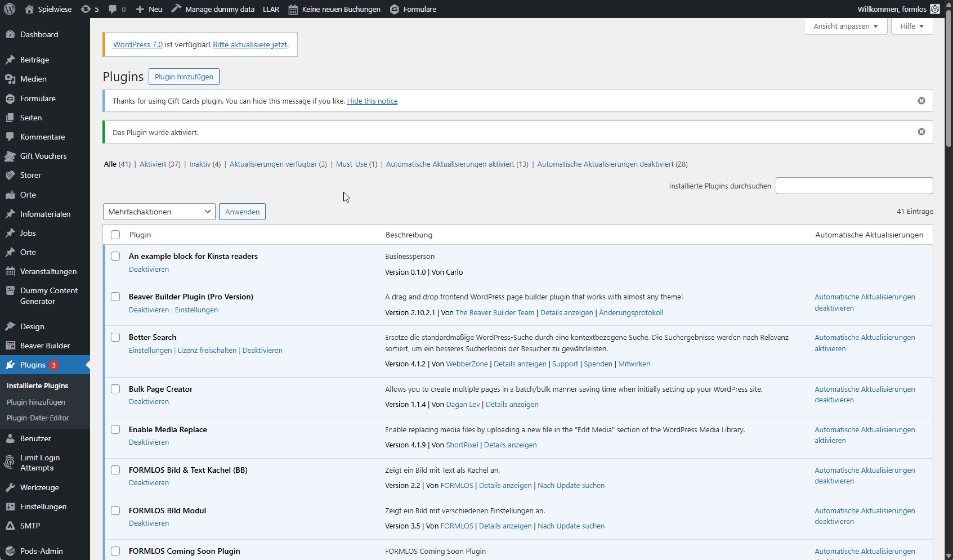Toggle select-all plugins checkbox in header

pyautogui.click(x=115, y=234)
